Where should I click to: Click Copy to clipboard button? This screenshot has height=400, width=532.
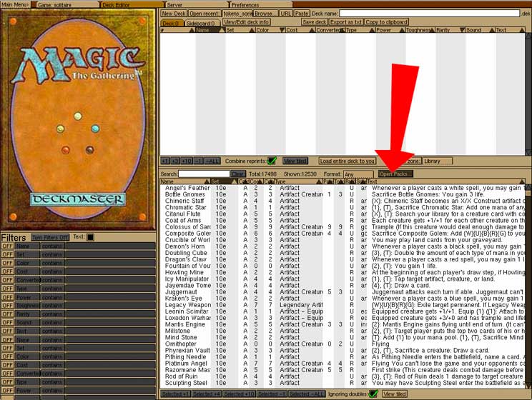386,21
